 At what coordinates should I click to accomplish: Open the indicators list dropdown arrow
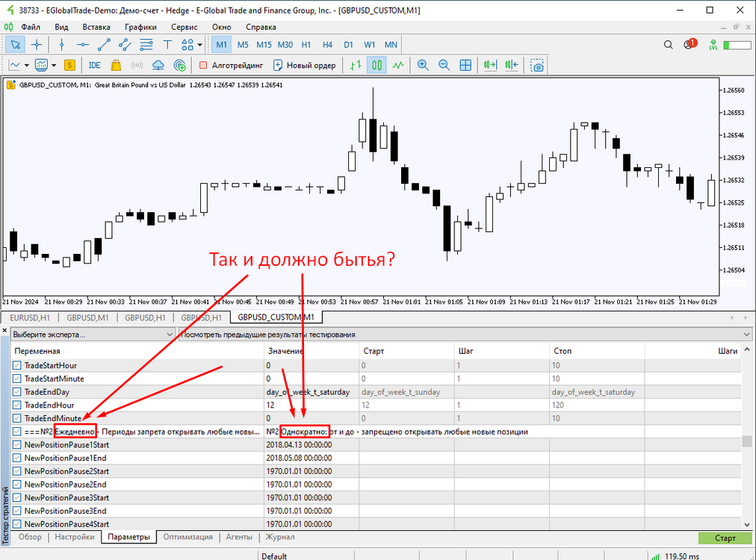[x=54, y=65]
